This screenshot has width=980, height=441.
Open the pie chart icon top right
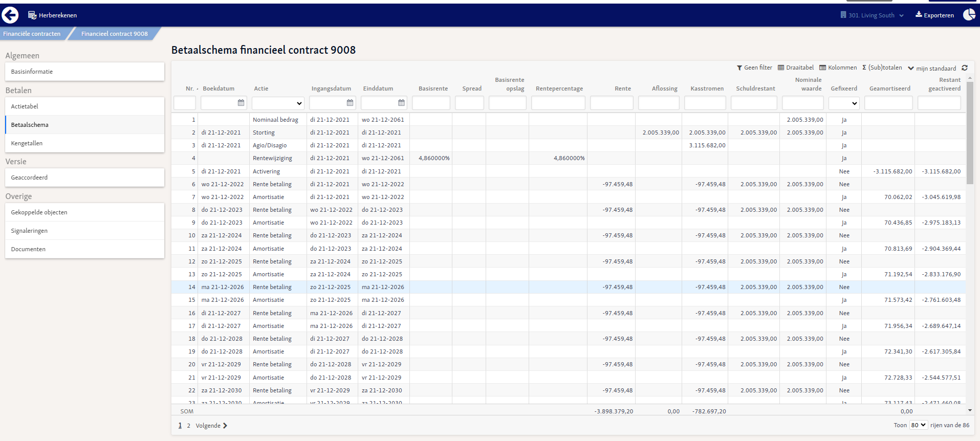969,15
